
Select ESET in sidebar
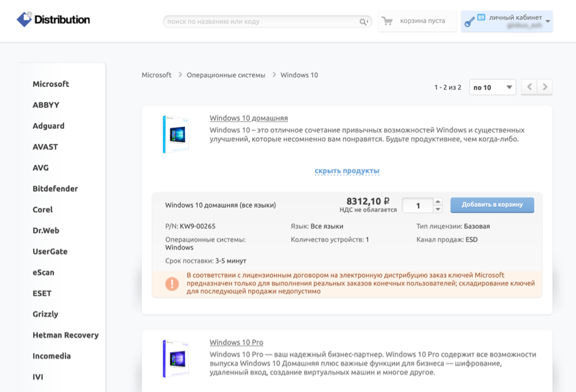point(42,293)
